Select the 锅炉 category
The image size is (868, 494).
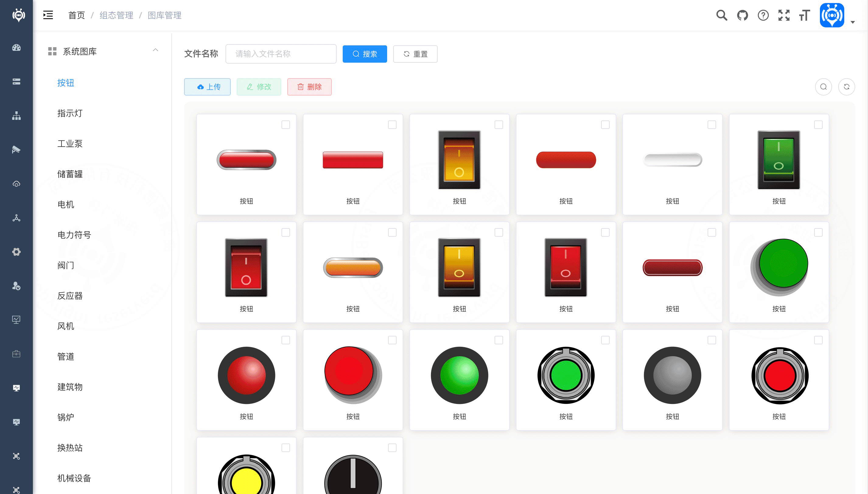(x=65, y=417)
